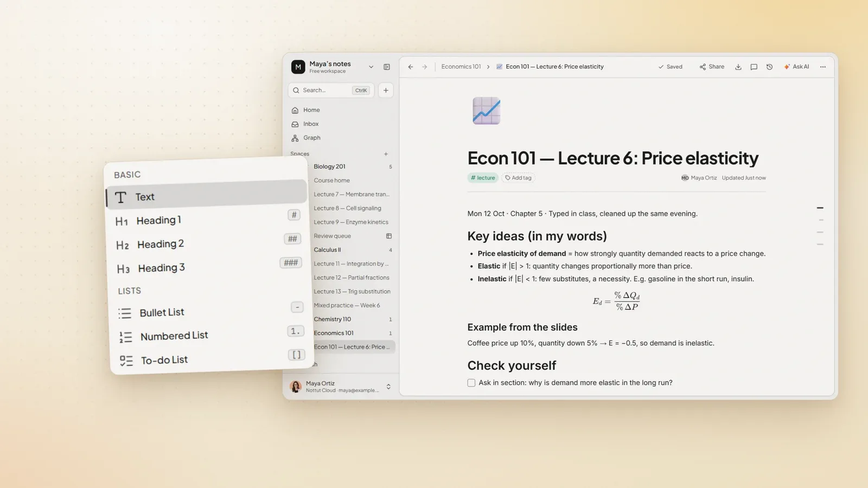Toggle the sidebar panel icon

tap(387, 67)
